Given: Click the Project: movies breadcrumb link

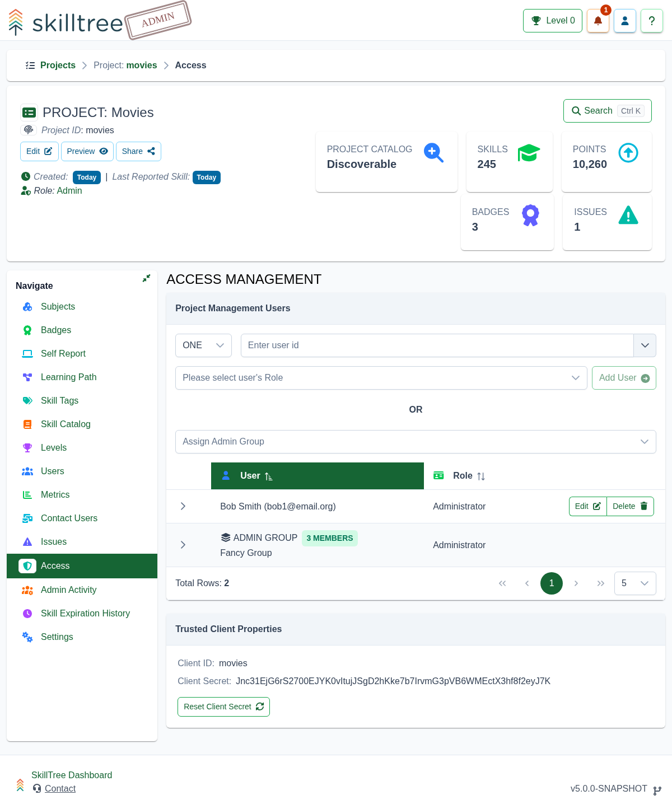Looking at the screenshot, I should [125, 66].
